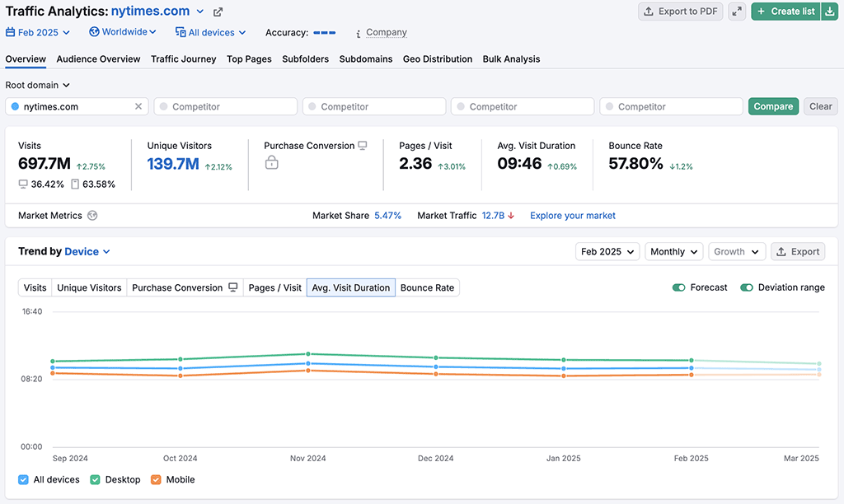Toggle the Forecast switch
This screenshot has height=504, width=844.
[x=679, y=287]
